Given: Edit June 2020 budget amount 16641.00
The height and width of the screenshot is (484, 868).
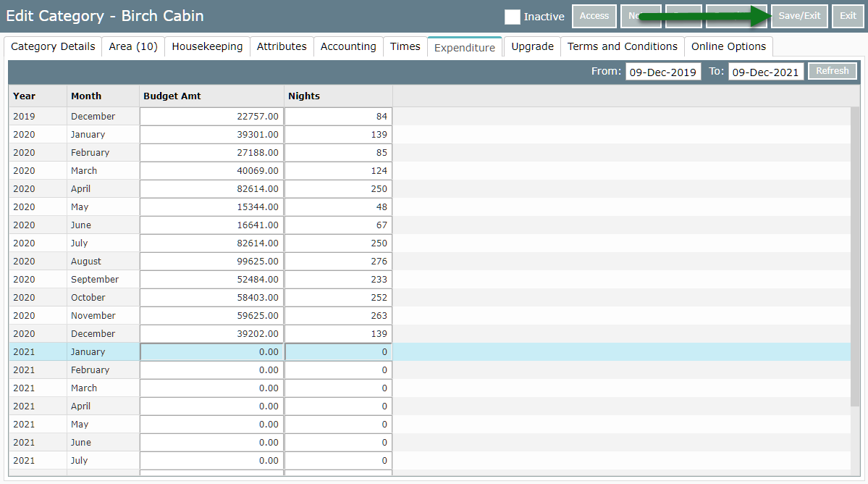Looking at the screenshot, I should (x=212, y=225).
